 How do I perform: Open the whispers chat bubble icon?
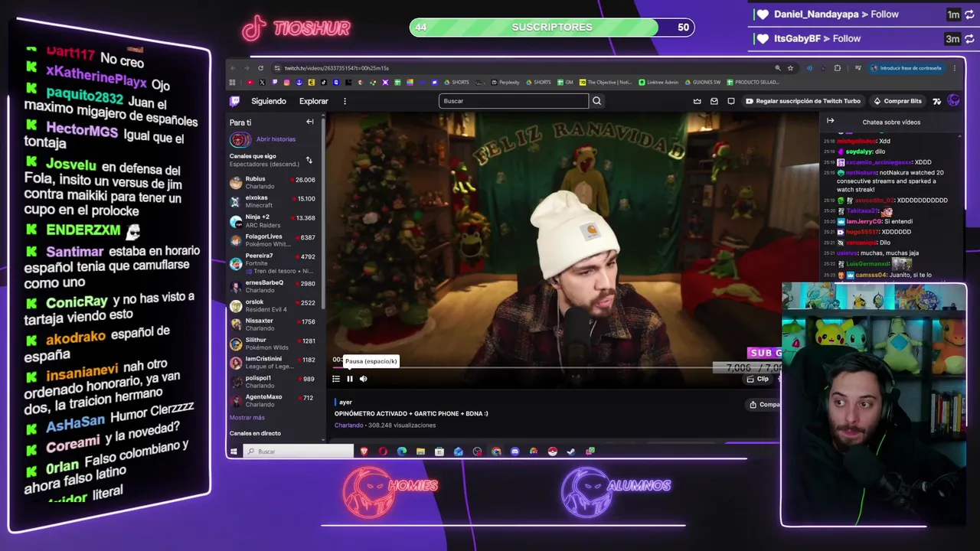coord(731,101)
